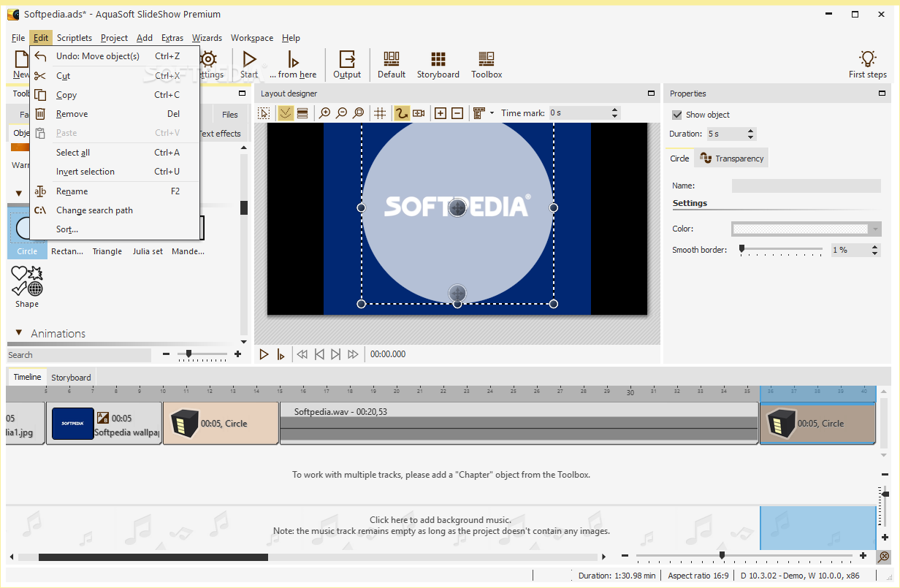Select the Shape object in Toolbox

27,287
